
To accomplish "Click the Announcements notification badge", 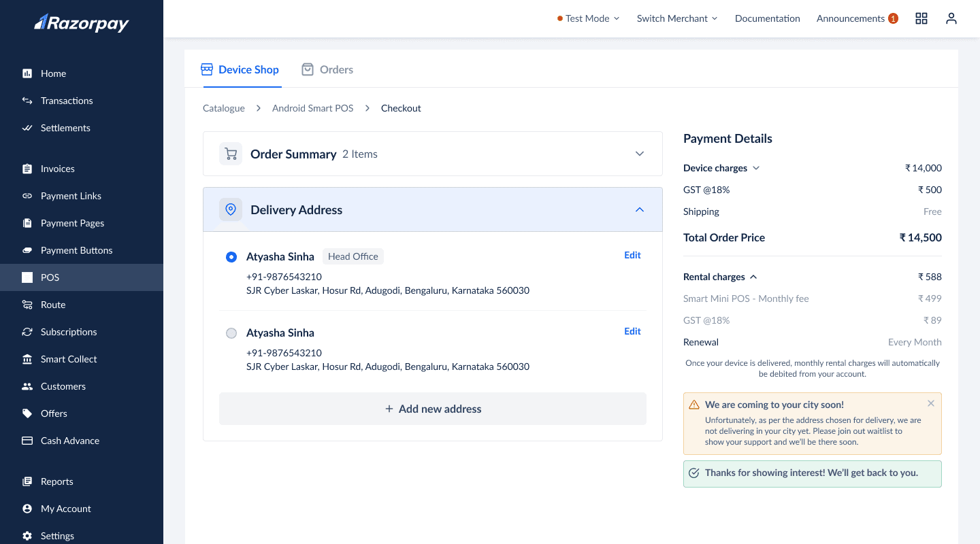I will tap(893, 18).
